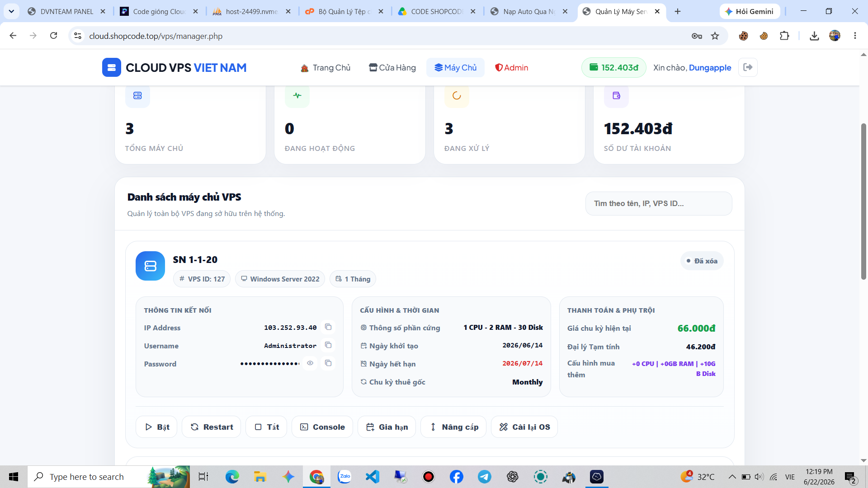Click the browser address bar URL
This screenshot has height=488, width=868.
tap(156, 36)
